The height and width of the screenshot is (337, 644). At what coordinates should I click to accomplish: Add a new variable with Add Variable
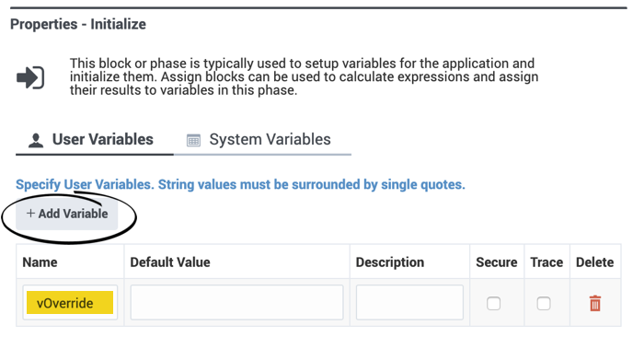(x=67, y=214)
